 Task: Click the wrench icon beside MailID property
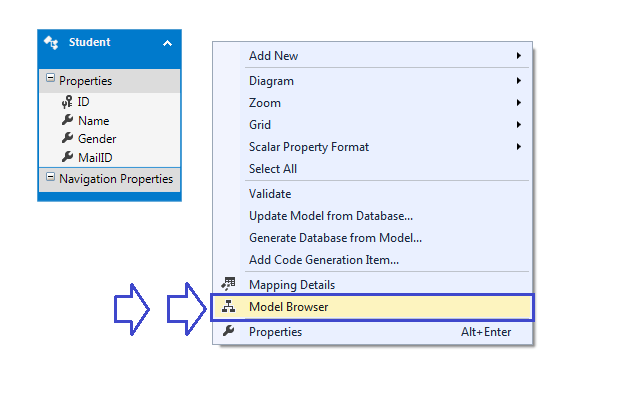click(x=67, y=156)
